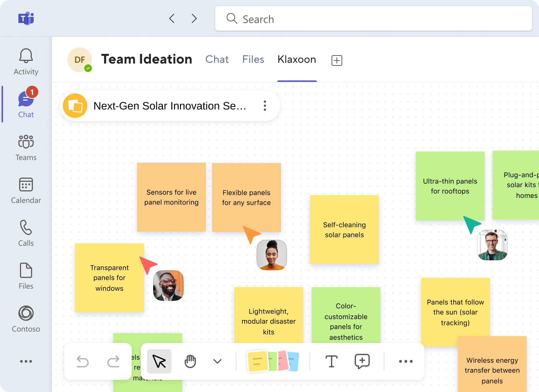Select the Self-cleaning solar panels note
The height and width of the screenshot is (392, 539).
click(344, 230)
